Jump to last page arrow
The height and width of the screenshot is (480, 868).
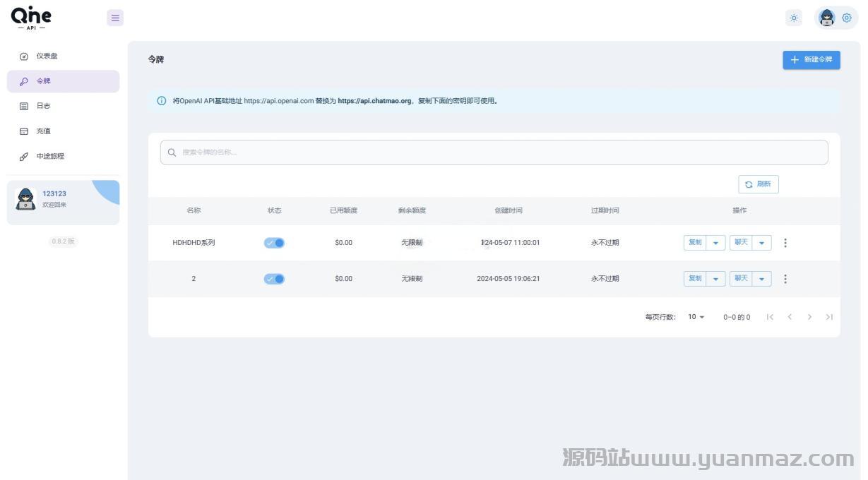(829, 317)
